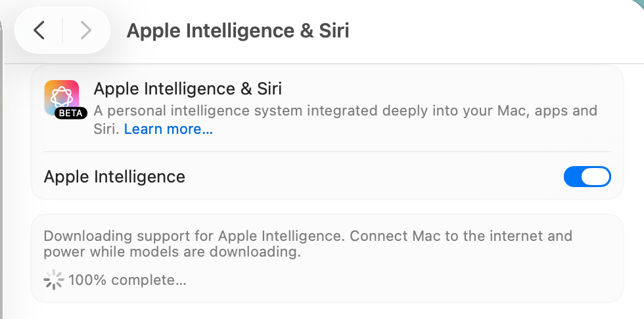Click the forward chevron arrow
644x319 pixels.
[85, 30]
